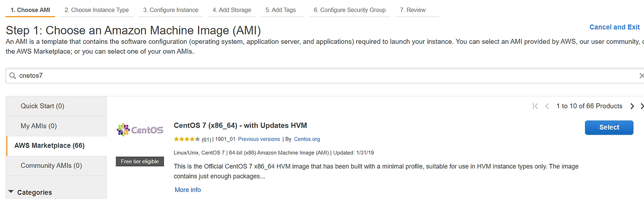Open the 5. Add Tags step
The width and height of the screenshot is (644, 199).
click(x=281, y=10)
